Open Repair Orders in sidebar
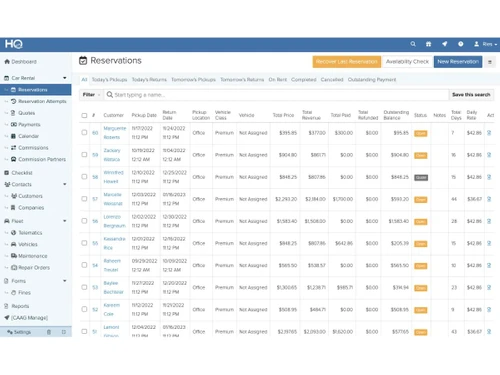This screenshot has width=500, height=375. (x=30, y=268)
